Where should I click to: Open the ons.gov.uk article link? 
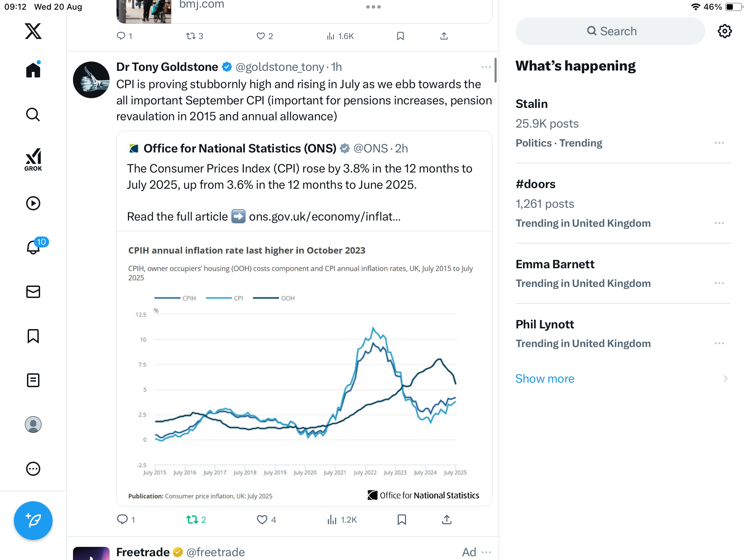tap(324, 217)
